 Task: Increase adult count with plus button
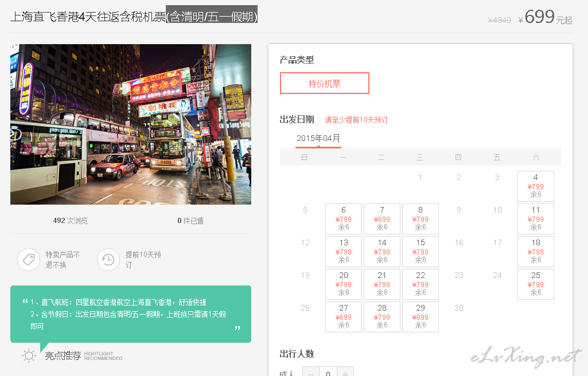click(x=345, y=373)
